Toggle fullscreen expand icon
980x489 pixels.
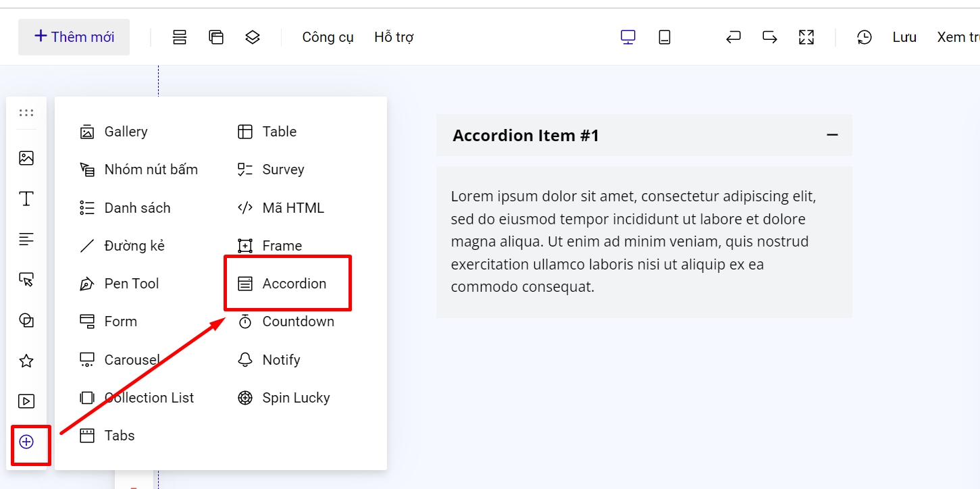(x=806, y=37)
